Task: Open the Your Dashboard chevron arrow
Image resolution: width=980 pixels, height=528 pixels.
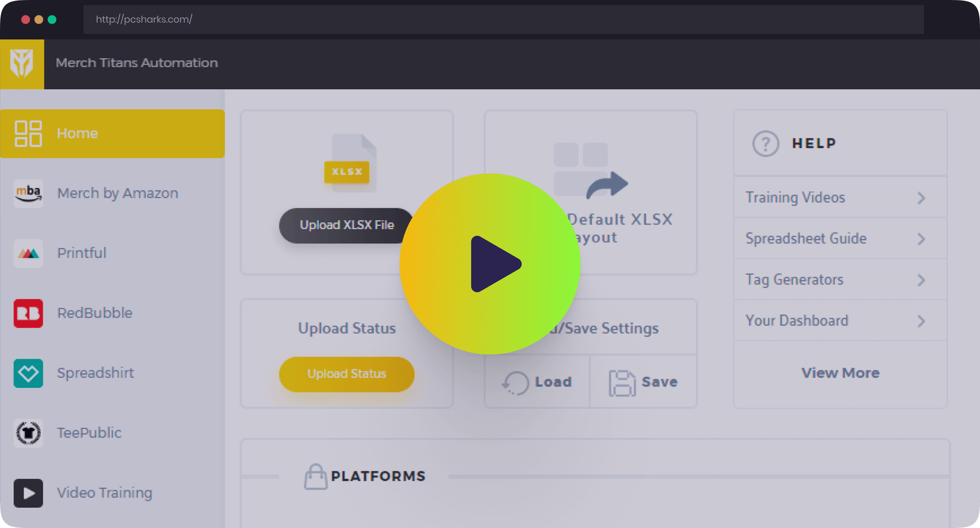Action: pos(921,321)
